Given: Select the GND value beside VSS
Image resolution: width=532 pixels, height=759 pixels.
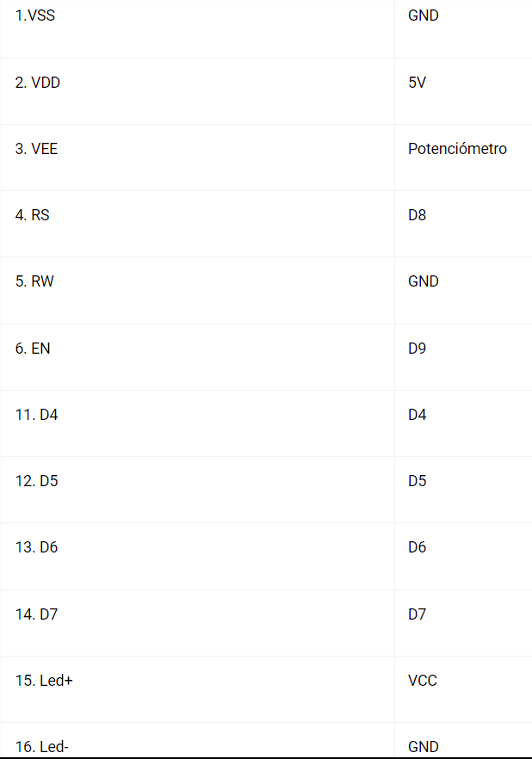Looking at the screenshot, I should point(424,15).
